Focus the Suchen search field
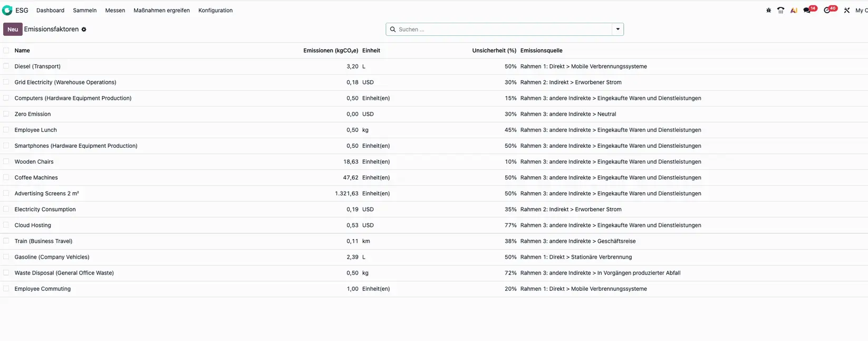 click(x=501, y=30)
